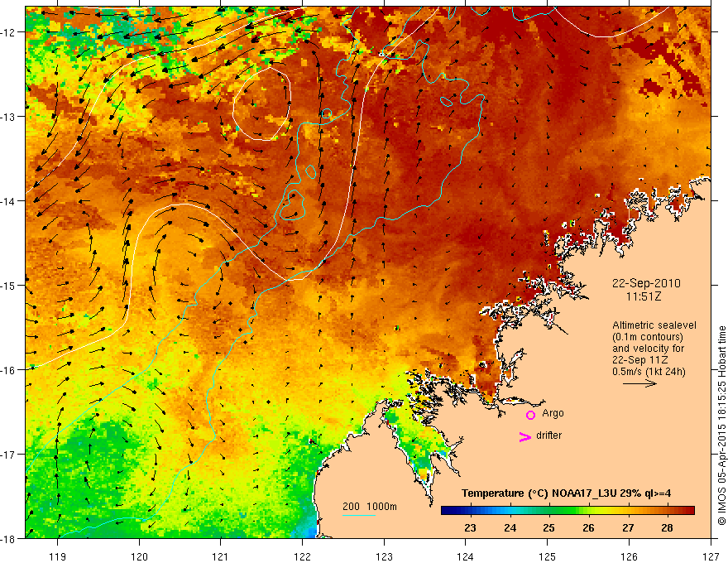Viewport: 728px width, 563px height.
Task: Click the '0.5m/s (1kt 24h)' text
Action: point(649,372)
